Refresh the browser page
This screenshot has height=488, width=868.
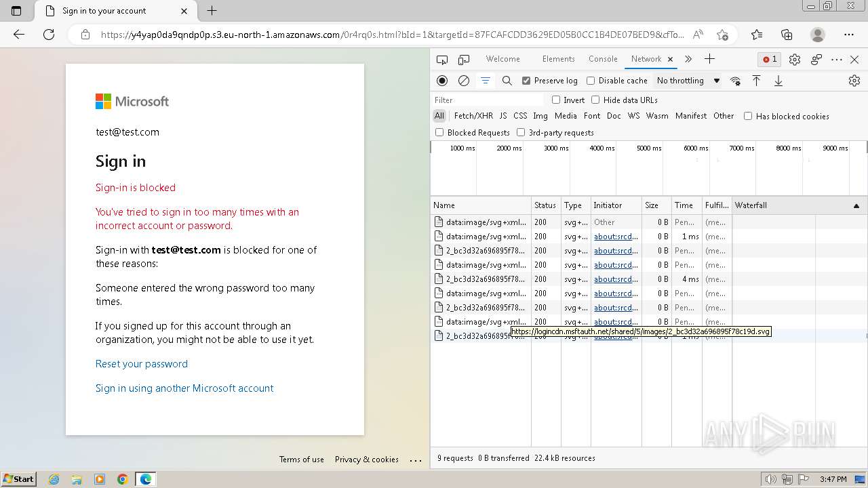coord(49,35)
